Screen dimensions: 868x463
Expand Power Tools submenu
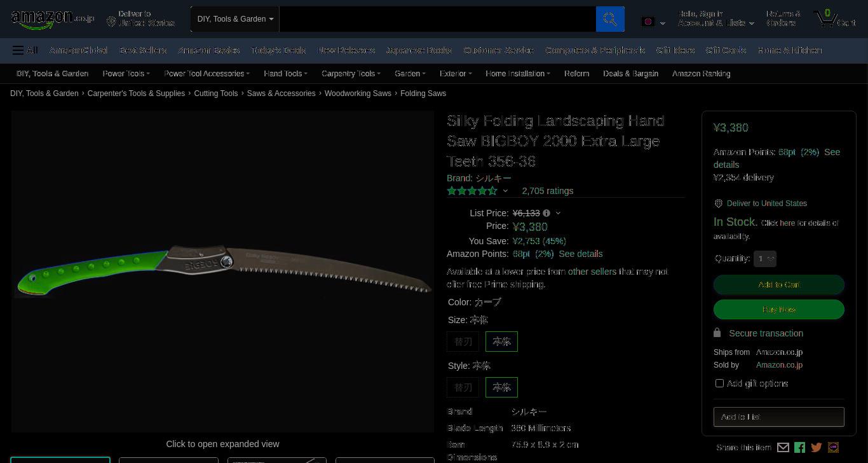point(126,74)
